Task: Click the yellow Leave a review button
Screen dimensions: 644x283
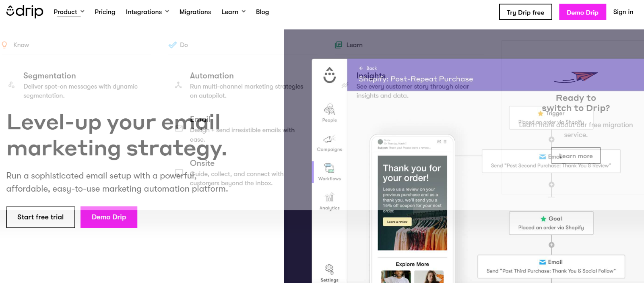Action: 397,222
